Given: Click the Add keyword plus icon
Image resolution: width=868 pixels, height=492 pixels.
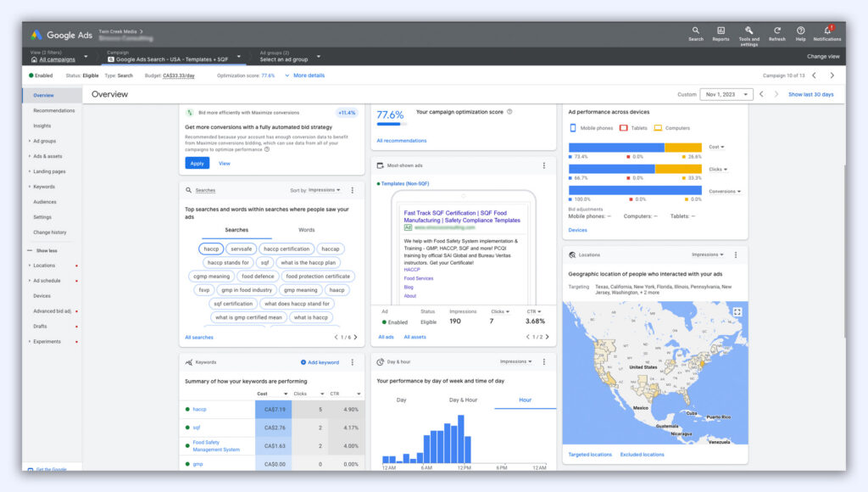Looking at the screenshot, I should pos(303,362).
